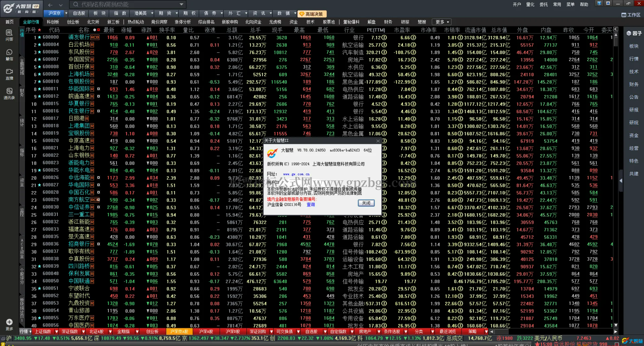Collapse the right panel with the arrow handle
This screenshot has width=644, height=346.
(x=621, y=181)
